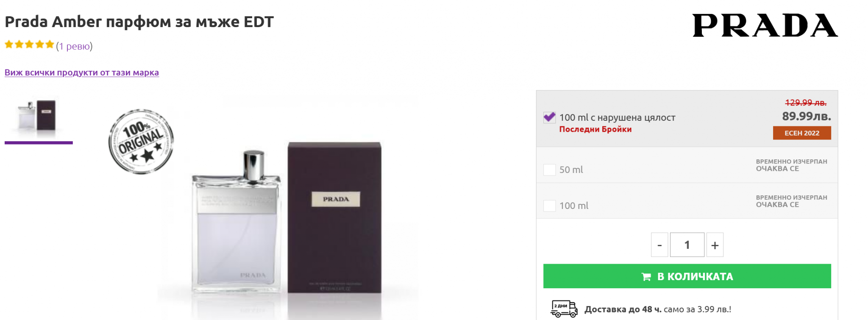Click the product title Prada Amber heading
Screen dimensions: 868x320
coord(139,22)
